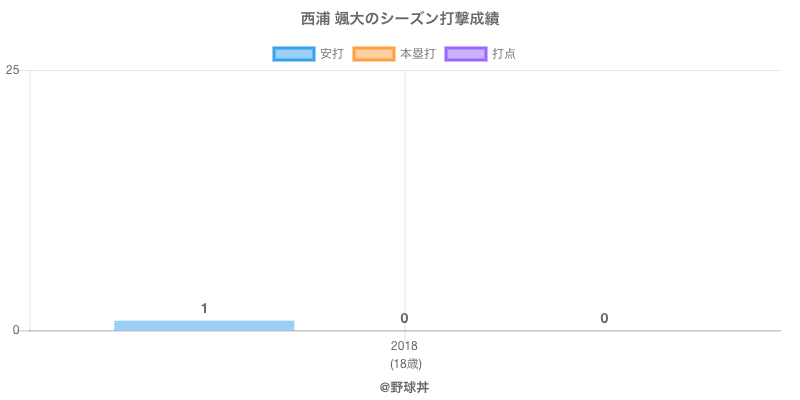Click the horizontal x-axis baseline at zero
800x400 pixels.
coord(600,330)
